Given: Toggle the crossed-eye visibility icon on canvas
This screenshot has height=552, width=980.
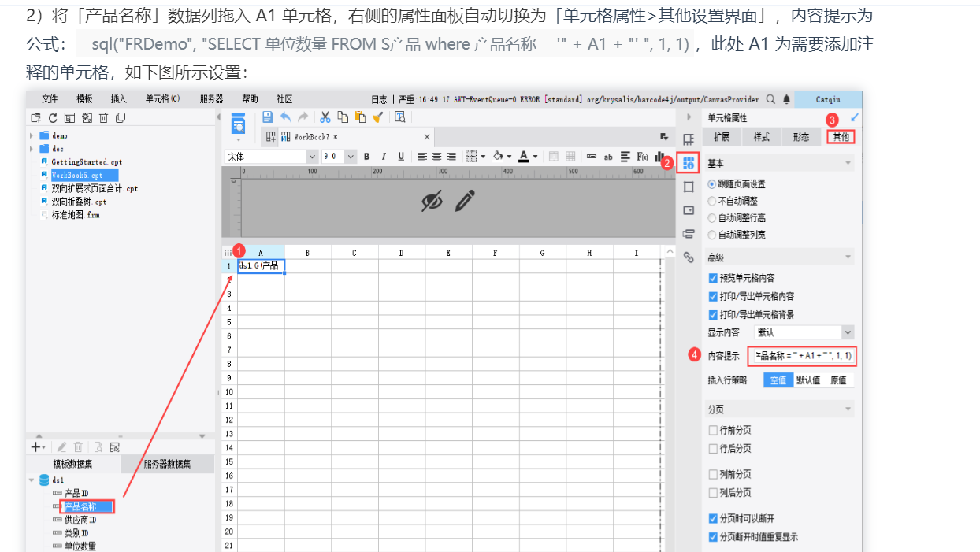Looking at the screenshot, I should [432, 202].
